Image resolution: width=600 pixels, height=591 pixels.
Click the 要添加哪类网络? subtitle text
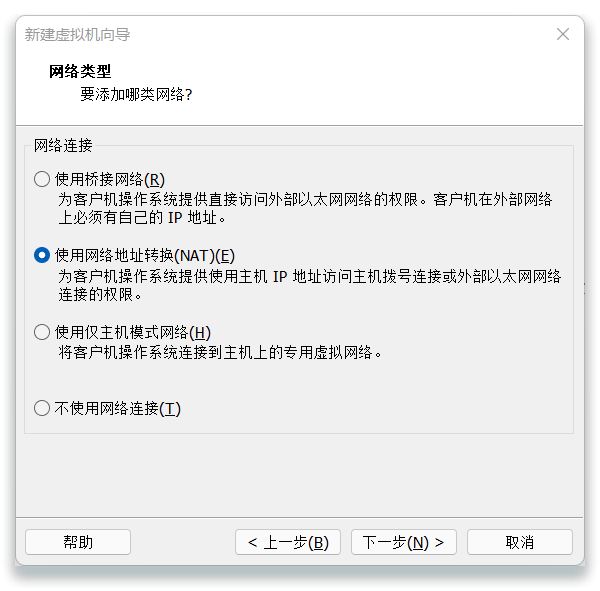pos(136,94)
